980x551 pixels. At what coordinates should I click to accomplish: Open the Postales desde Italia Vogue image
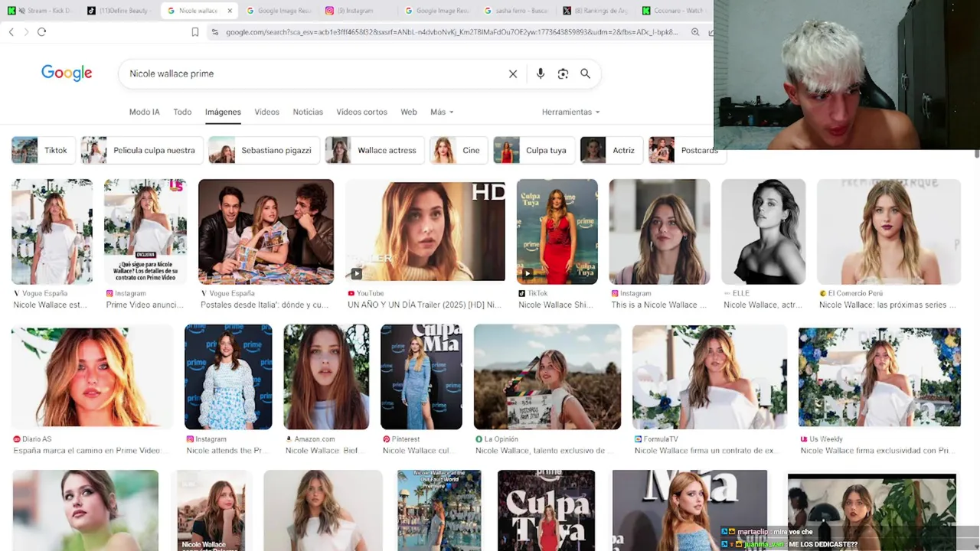tap(266, 232)
